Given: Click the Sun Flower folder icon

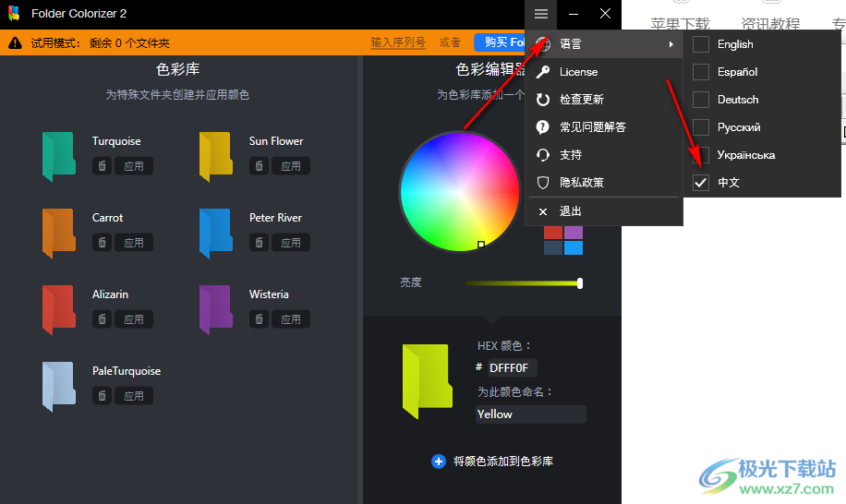Looking at the screenshot, I should pos(216,156).
